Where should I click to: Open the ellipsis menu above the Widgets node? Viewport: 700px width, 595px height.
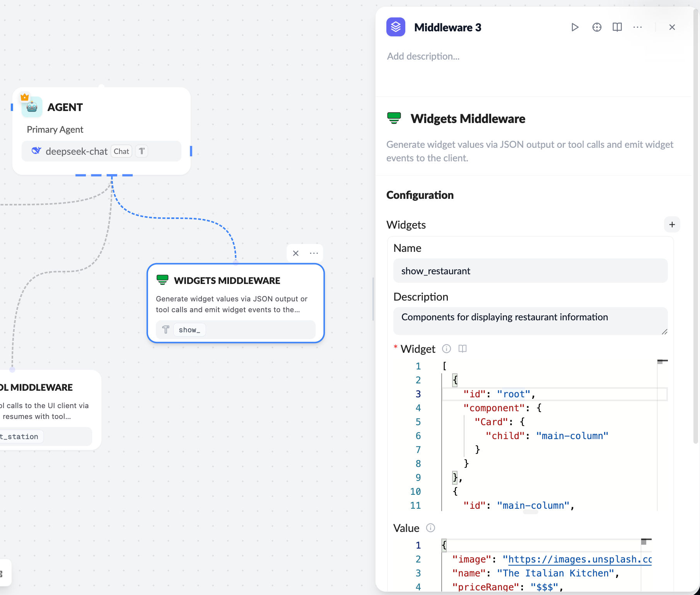[314, 253]
